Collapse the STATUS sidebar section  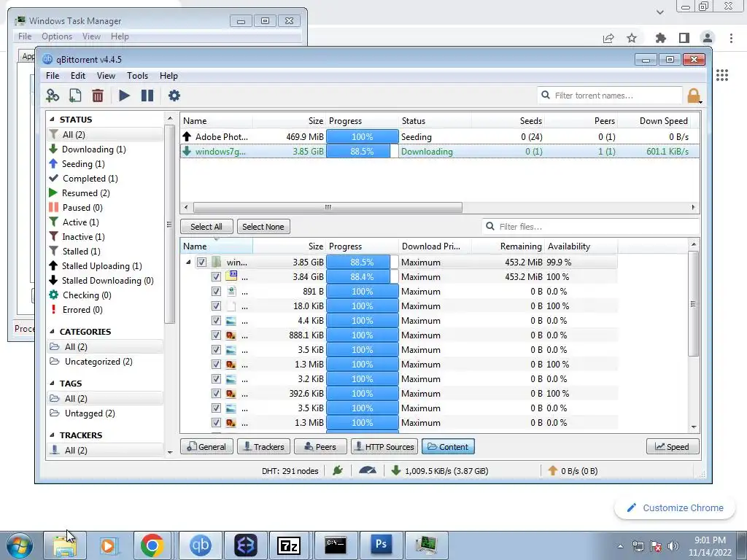52,120
